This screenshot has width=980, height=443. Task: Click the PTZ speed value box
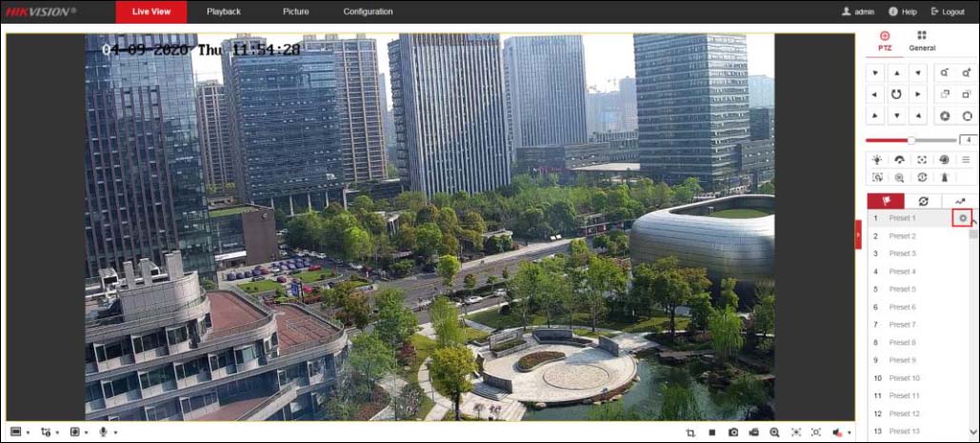click(x=969, y=140)
